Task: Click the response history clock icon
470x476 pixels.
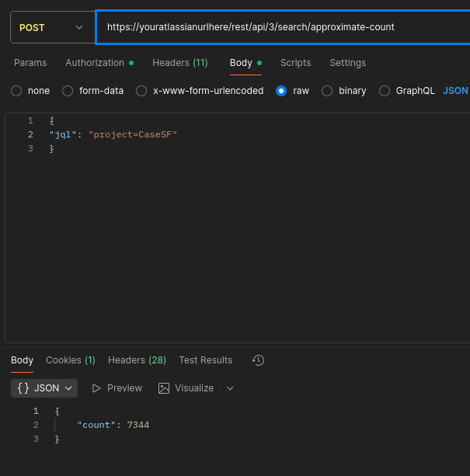Action: click(259, 360)
